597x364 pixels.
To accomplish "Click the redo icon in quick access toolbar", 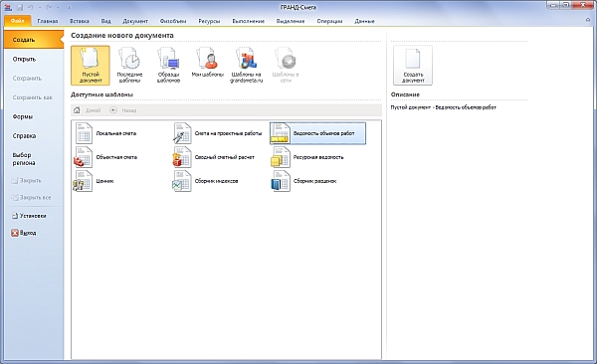I will [x=49, y=7].
